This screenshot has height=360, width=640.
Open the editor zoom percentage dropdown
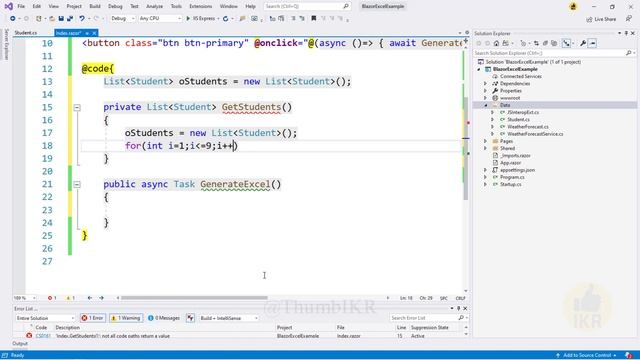tap(24, 298)
